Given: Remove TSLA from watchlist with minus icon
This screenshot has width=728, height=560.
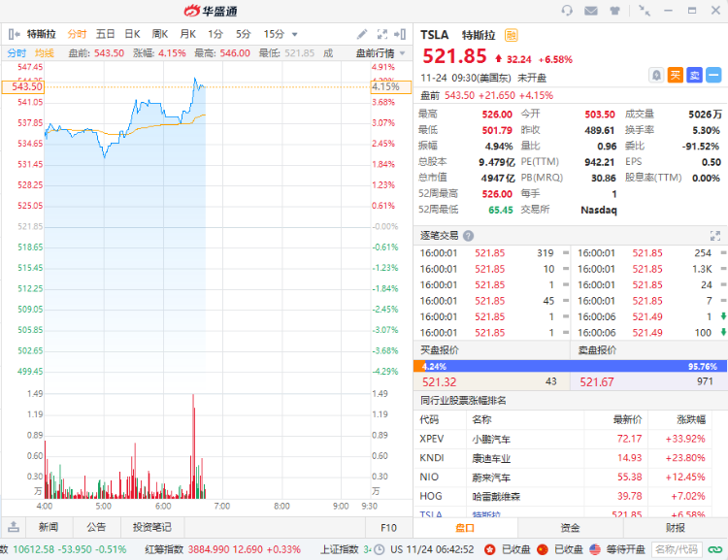Looking at the screenshot, I should [713, 75].
